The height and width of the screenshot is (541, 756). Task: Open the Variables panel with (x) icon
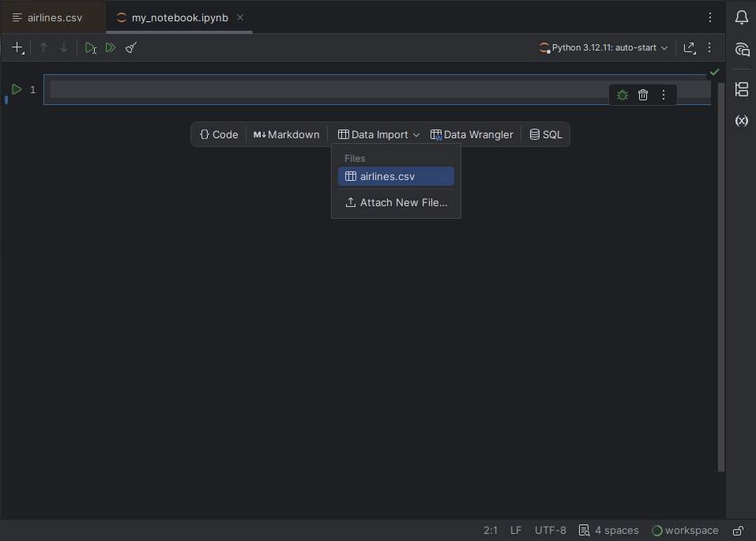pyautogui.click(x=741, y=121)
